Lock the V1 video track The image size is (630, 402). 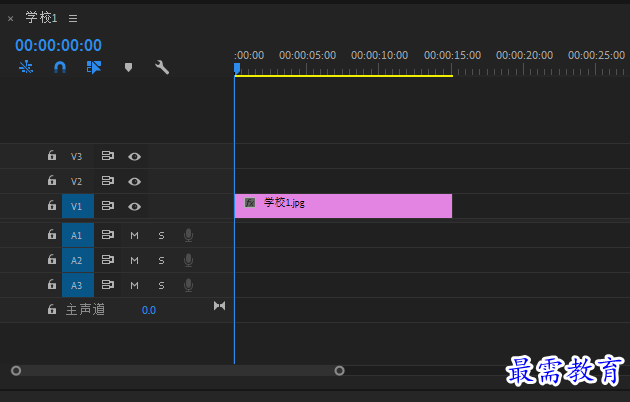point(52,205)
